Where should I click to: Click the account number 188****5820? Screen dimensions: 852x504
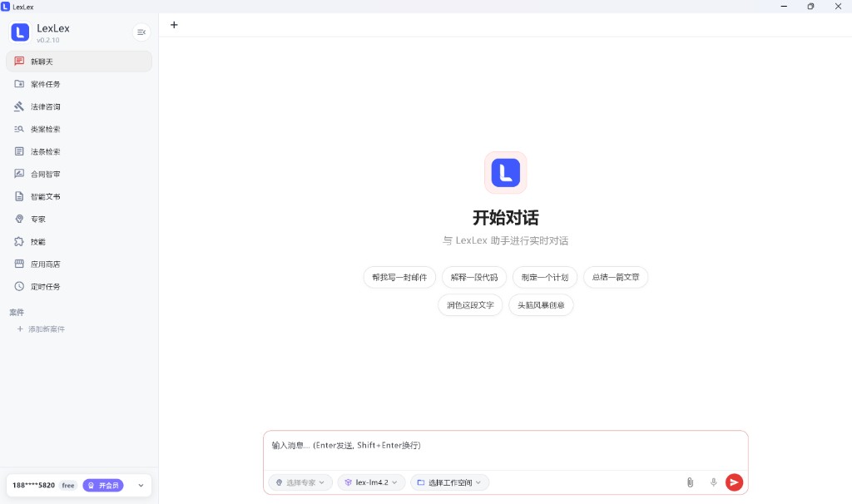point(33,486)
